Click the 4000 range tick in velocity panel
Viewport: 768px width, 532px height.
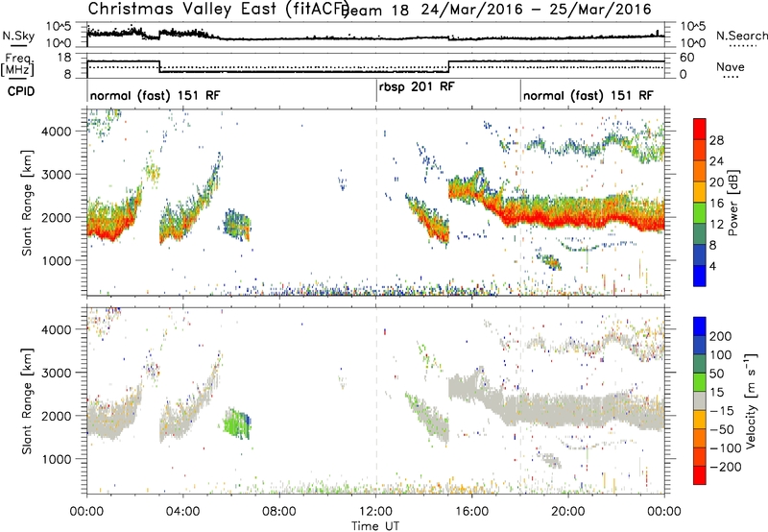click(x=56, y=329)
